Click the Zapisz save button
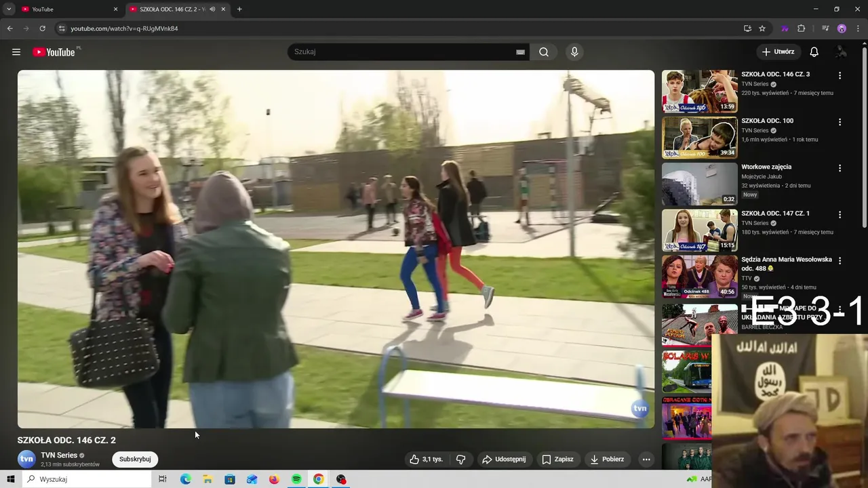The image size is (868, 488). 557,459
